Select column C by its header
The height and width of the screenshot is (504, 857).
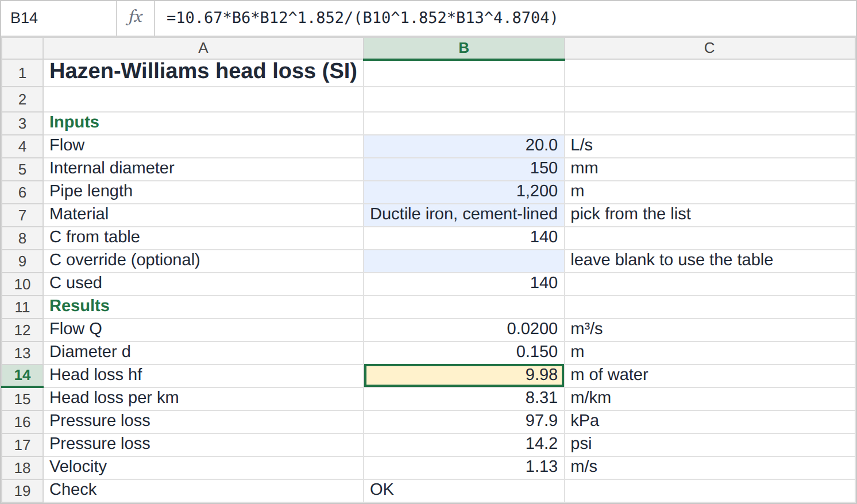click(710, 48)
